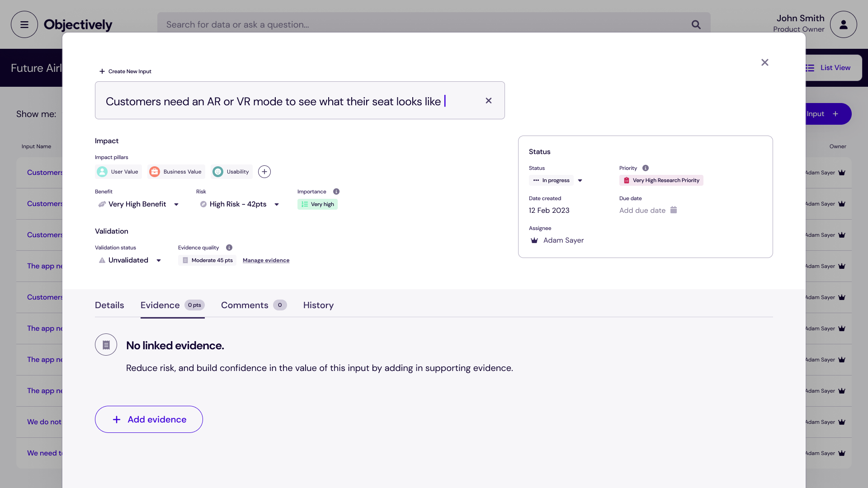Select the User Value pillar chip

[x=118, y=172]
